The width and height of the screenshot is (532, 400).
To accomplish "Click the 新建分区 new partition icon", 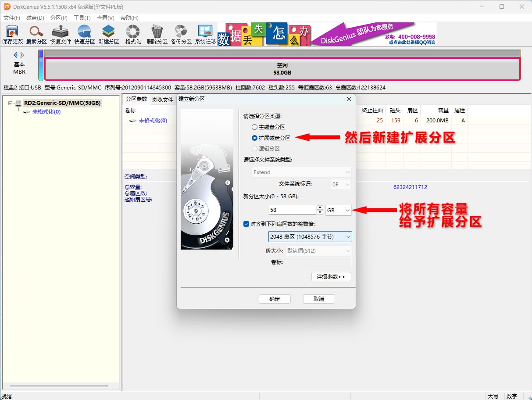I will point(109,35).
